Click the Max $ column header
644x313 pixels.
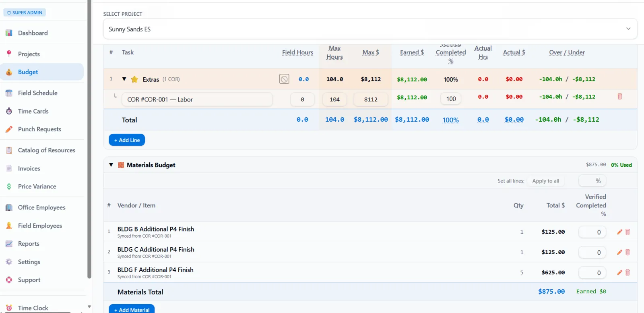click(371, 52)
